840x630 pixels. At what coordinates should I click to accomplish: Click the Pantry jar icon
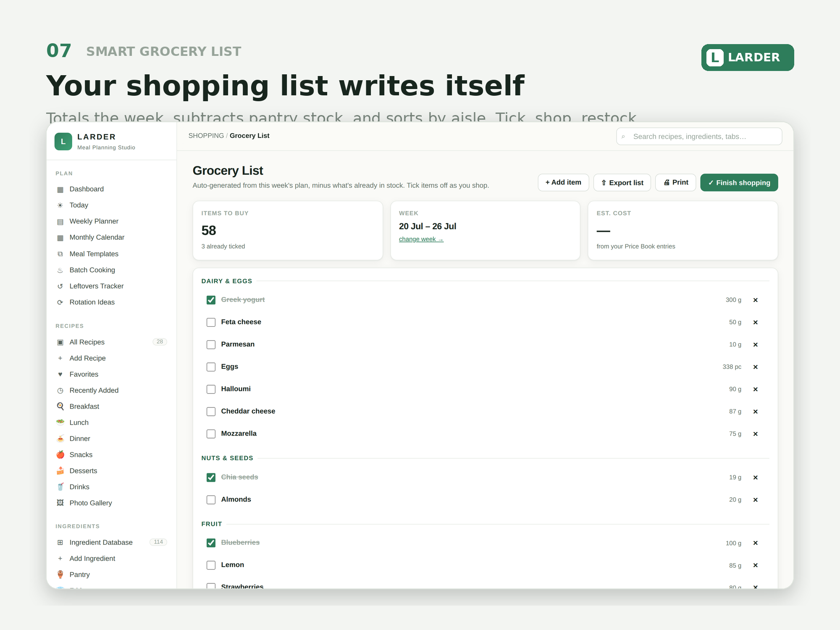[60, 575]
